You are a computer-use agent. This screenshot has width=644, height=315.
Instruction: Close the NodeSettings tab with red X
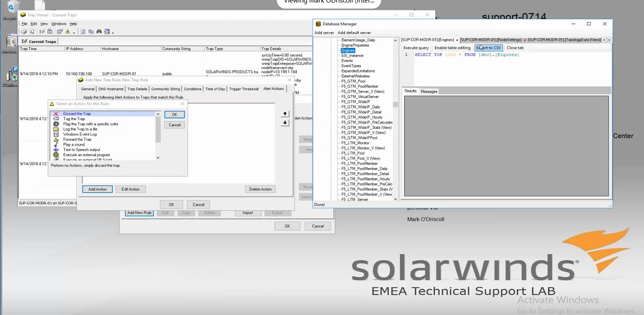524,40
